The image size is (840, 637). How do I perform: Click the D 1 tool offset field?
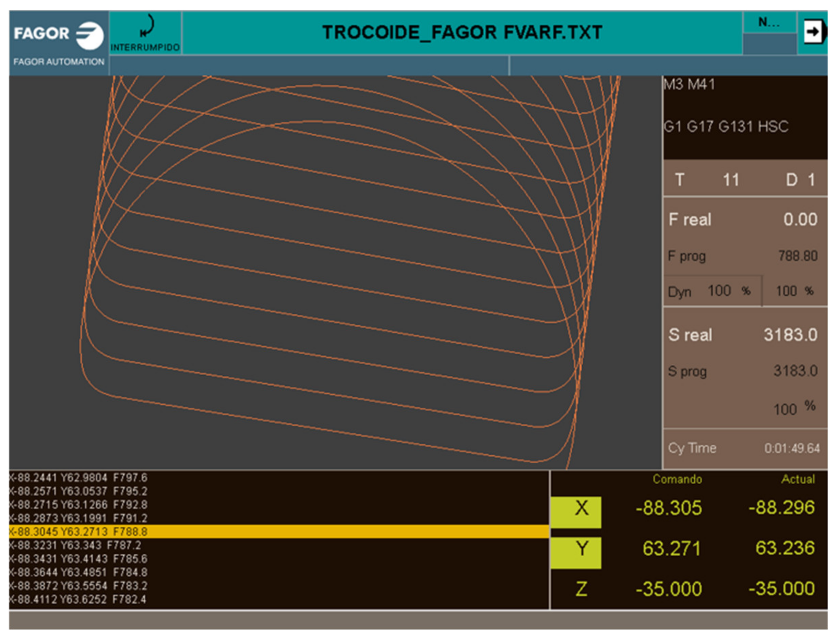point(800,180)
